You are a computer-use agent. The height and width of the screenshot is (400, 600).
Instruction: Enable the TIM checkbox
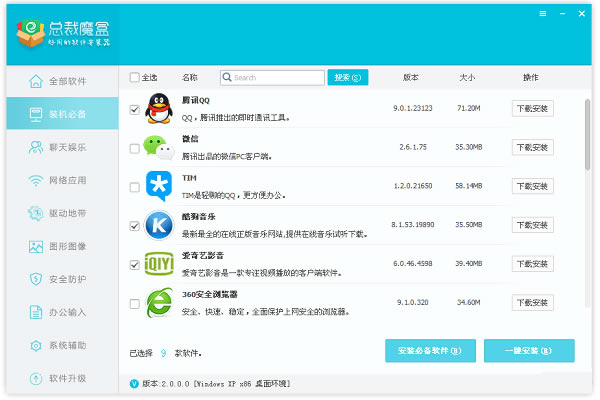pyautogui.click(x=135, y=188)
